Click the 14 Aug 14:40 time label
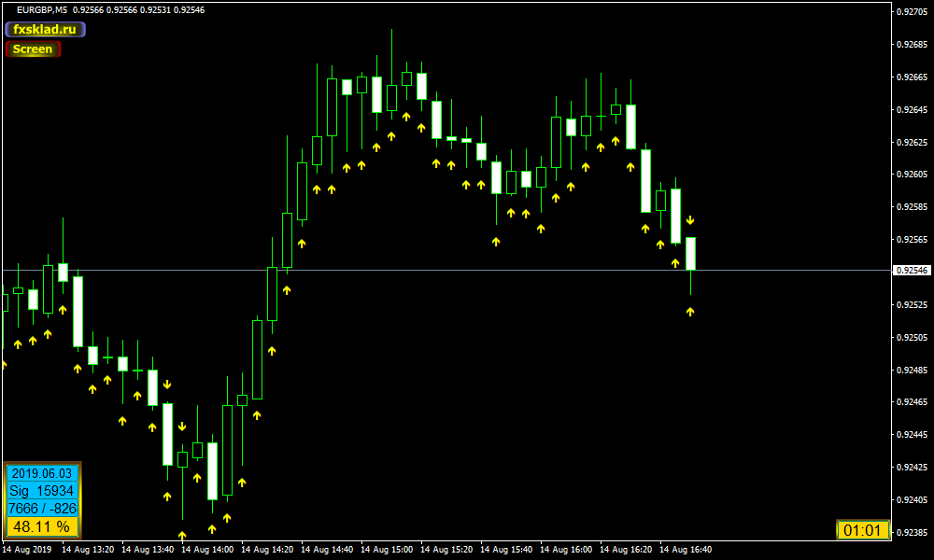This screenshot has width=934, height=560. [327, 550]
